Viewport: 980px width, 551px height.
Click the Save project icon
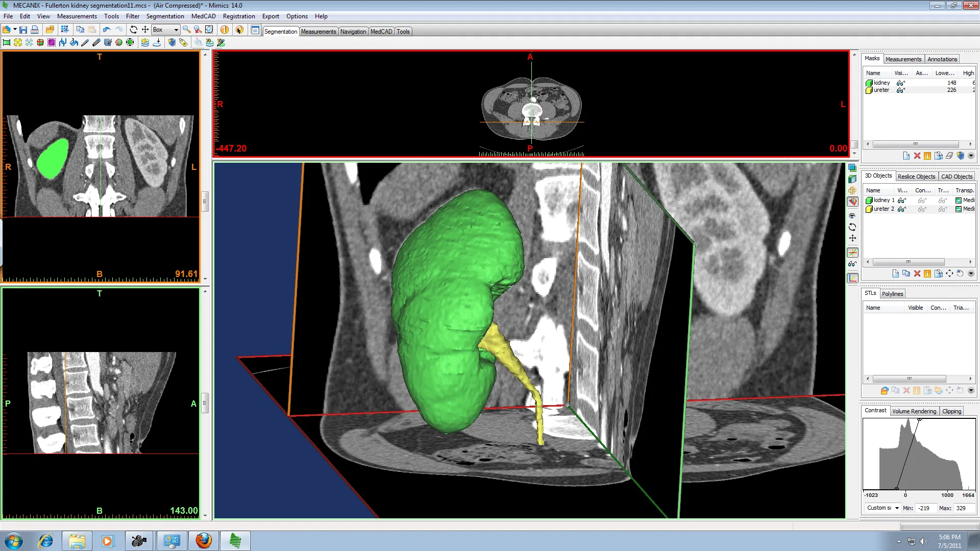23,30
